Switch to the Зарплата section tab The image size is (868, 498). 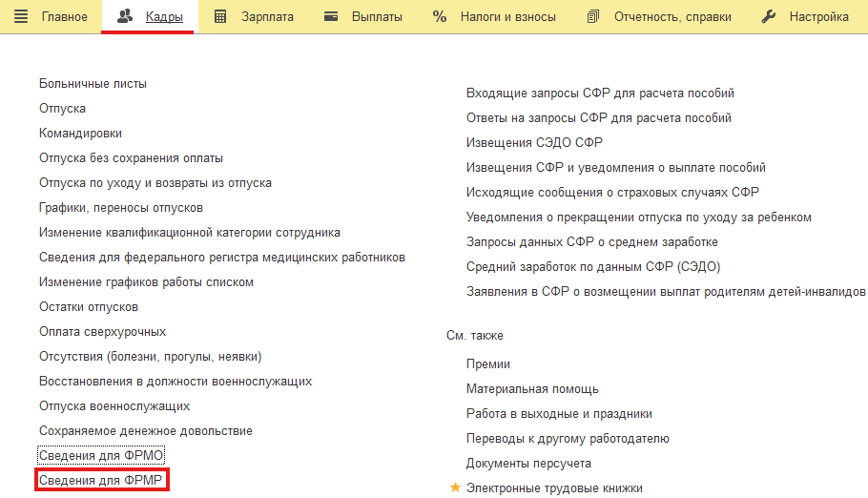point(267,16)
